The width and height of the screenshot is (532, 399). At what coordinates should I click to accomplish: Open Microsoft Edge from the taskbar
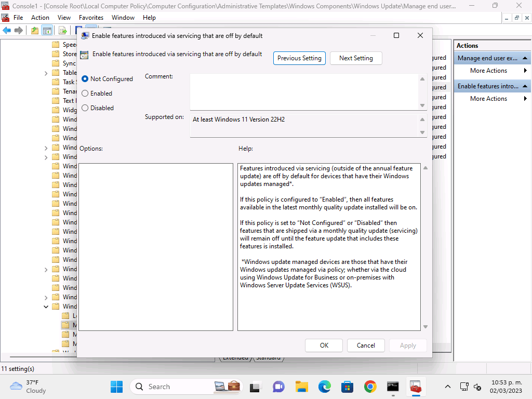point(325,387)
